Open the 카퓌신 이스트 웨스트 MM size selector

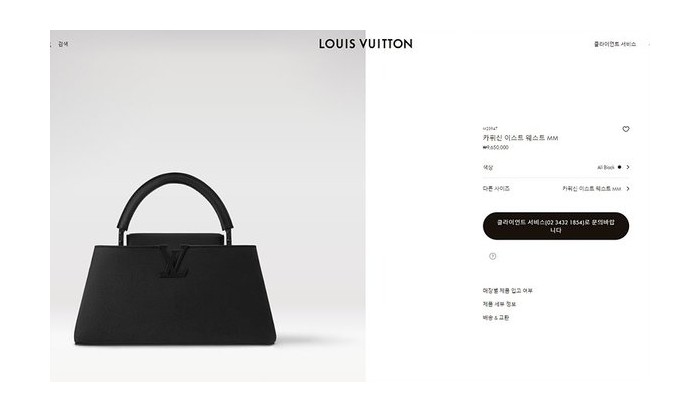coord(591,189)
